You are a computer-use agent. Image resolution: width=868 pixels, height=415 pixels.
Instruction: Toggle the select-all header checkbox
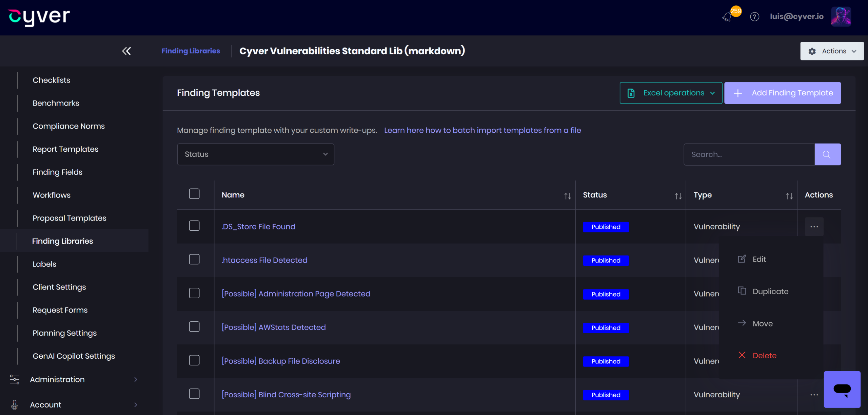tap(194, 194)
